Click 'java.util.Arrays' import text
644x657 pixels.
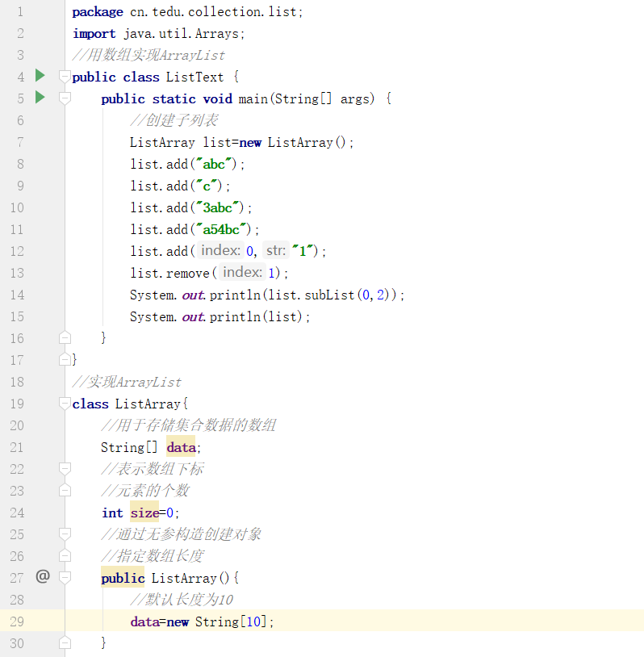[x=182, y=34]
